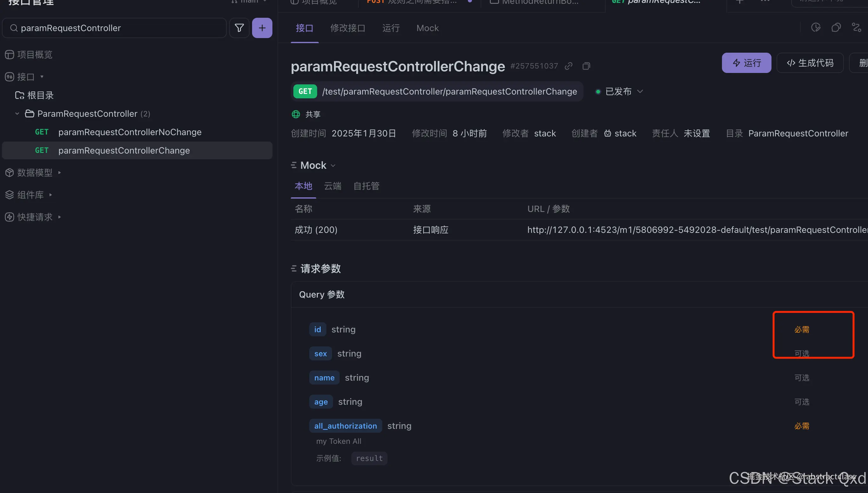The image size is (868, 493).
Task: Toggle 可选 setting for the sex parameter
Action: [x=802, y=353]
